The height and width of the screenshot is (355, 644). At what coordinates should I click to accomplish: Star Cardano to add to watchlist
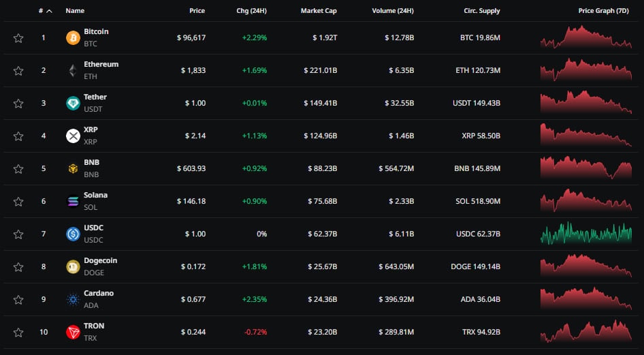pyautogui.click(x=18, y=299)
